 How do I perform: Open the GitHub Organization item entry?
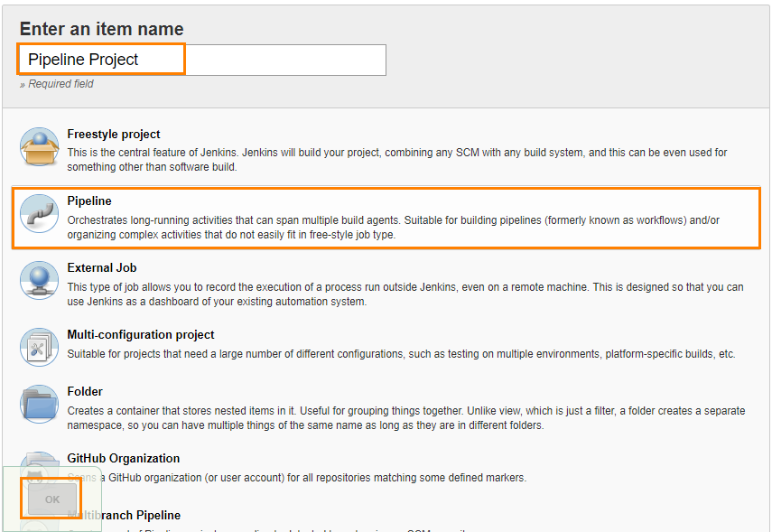(x=123, y=458)
